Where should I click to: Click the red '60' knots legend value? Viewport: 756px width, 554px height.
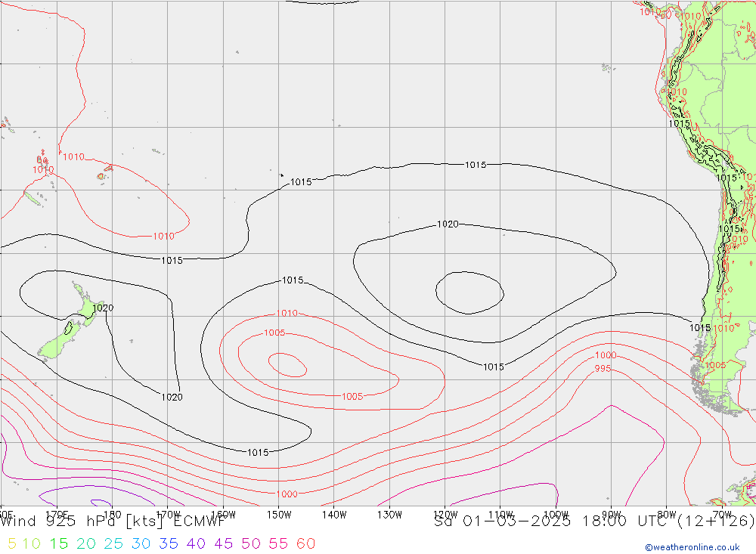(x=306, y=544)
